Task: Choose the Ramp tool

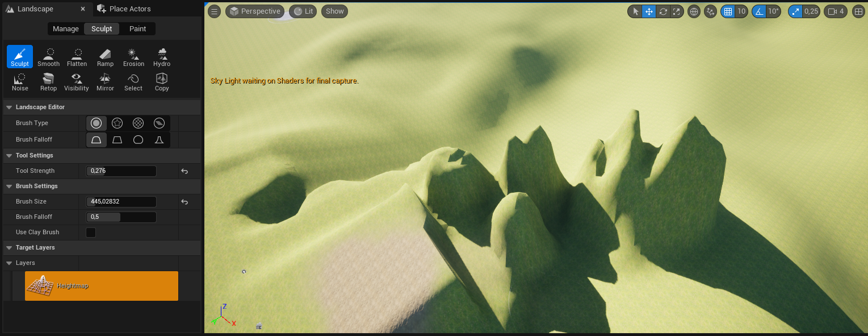Action: pos(105,57)
